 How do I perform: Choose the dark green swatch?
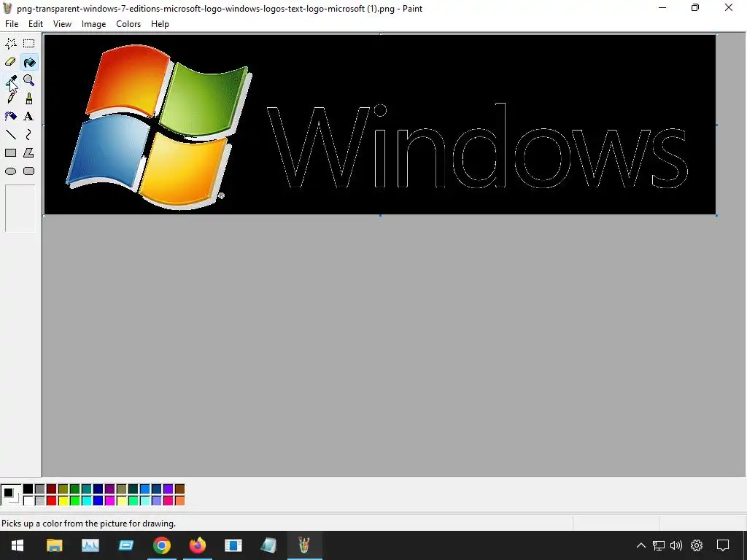point(75,489)
